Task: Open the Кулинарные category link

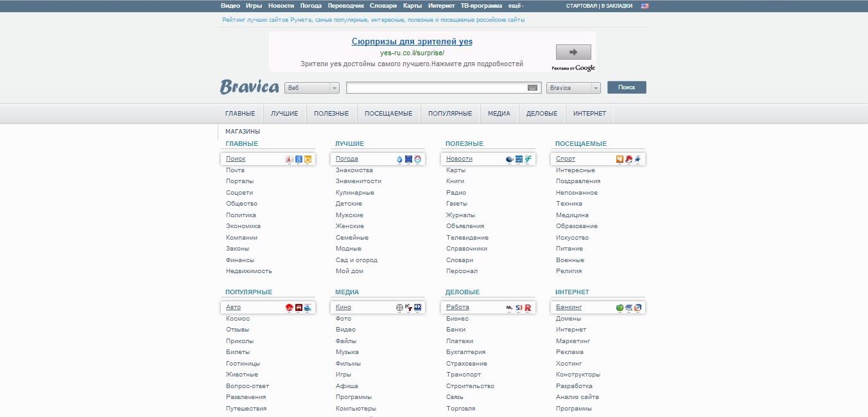Action: coord(355,193)
